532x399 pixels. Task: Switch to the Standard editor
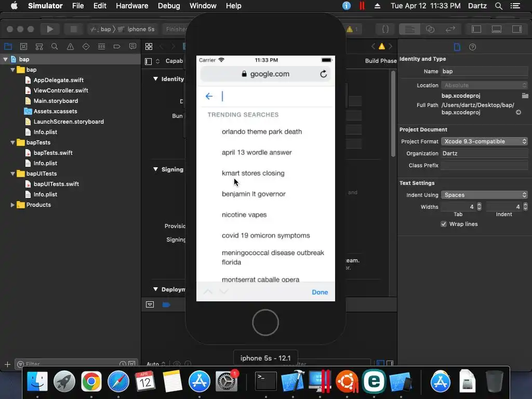tap(409, 29)
